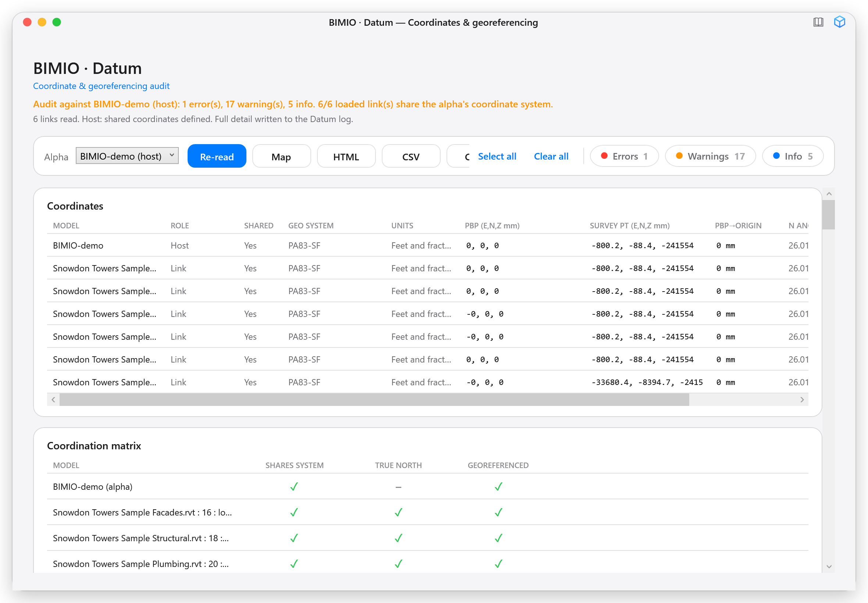Viewport: 868px width, 603px height.
Task: Click the partially hidden button after CSV
Action: pyautogui.click(x=458, y=156)
